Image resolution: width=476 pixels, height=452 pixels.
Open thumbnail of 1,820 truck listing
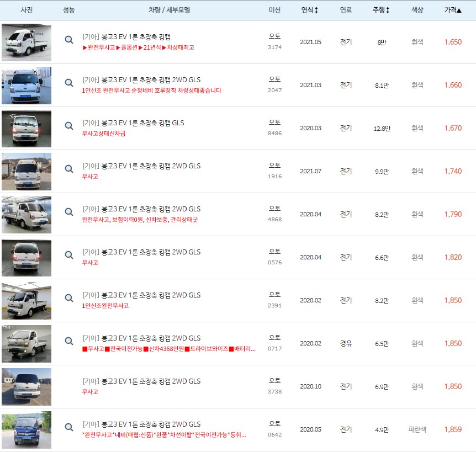27,258
